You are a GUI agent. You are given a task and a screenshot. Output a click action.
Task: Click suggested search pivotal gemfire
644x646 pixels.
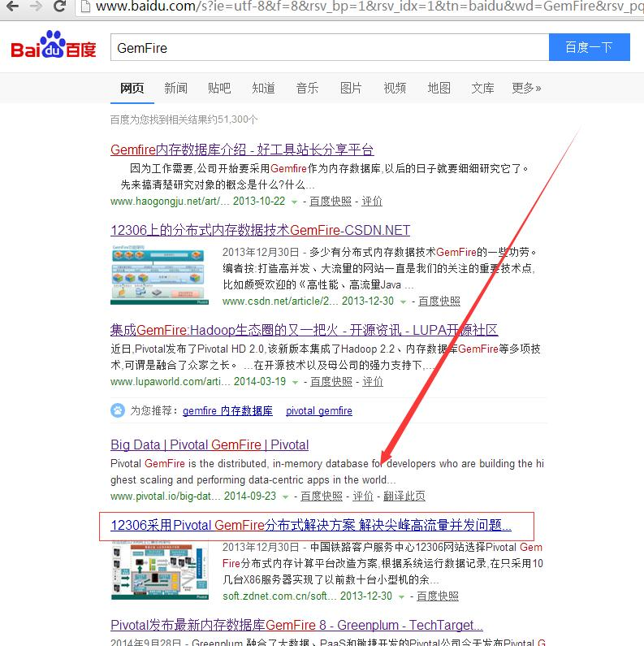tap(319, 410)
